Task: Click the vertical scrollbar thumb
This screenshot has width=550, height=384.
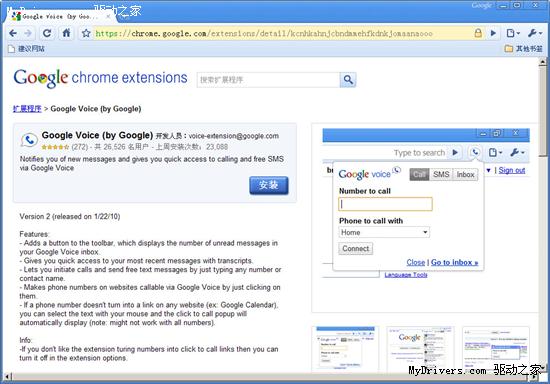Action: [543, 110]
